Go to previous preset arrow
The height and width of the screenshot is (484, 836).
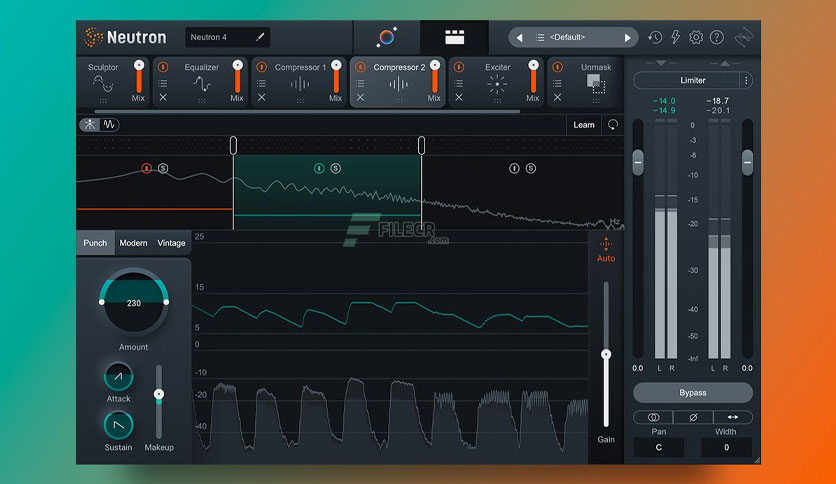point(519,37)
